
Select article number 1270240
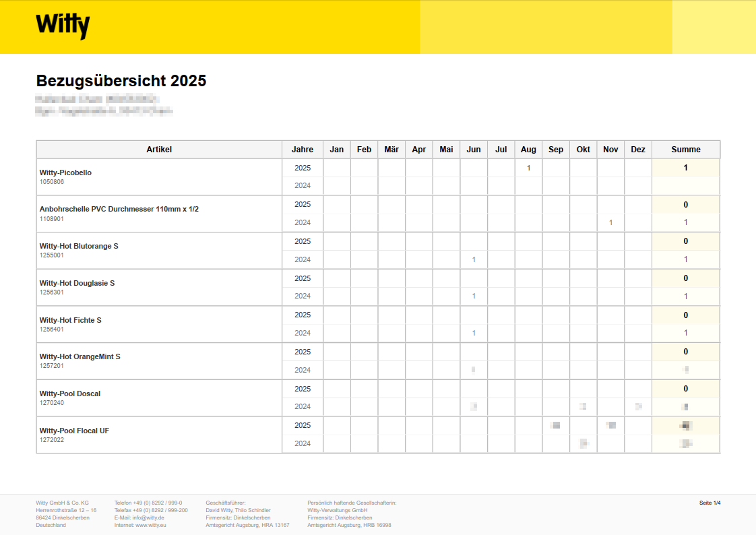click(x=52, y=403)
